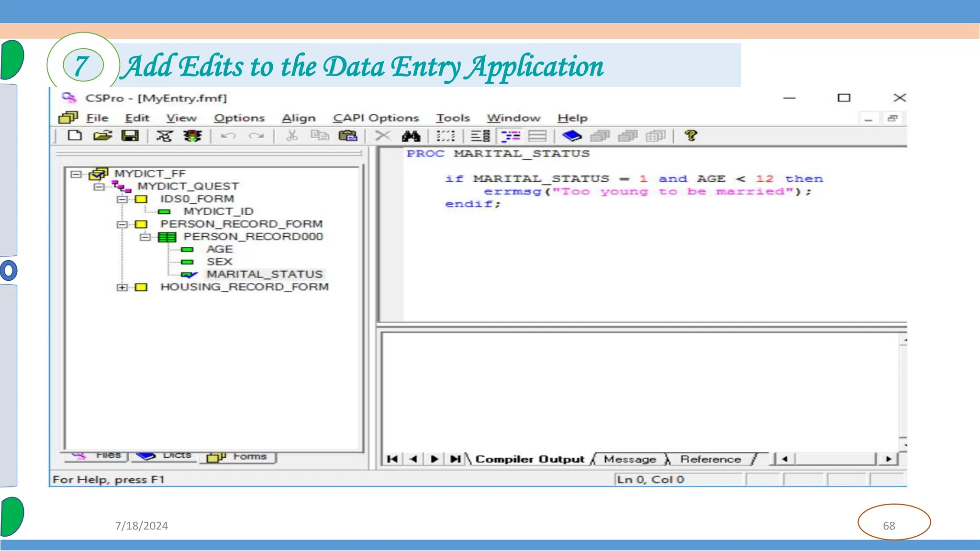Open the Edit menu
Screen dimensions: 980x551
pos(137,118)
